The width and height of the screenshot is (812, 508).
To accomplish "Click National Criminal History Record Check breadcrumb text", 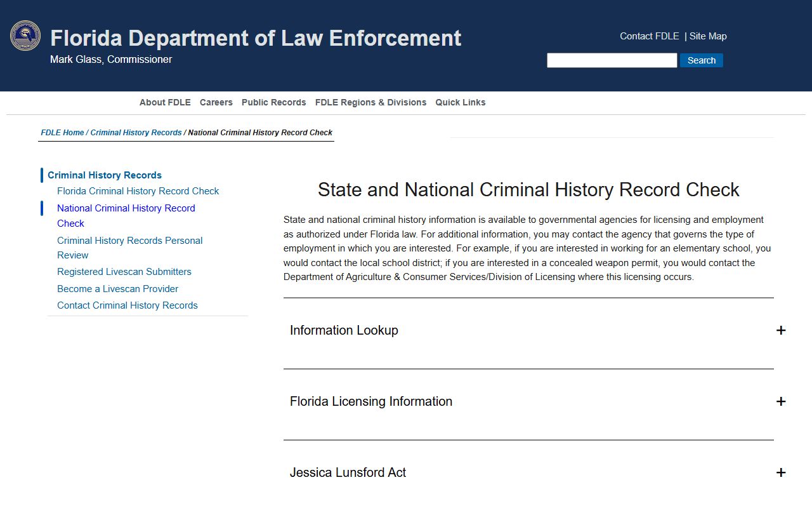I will (260, 133).
